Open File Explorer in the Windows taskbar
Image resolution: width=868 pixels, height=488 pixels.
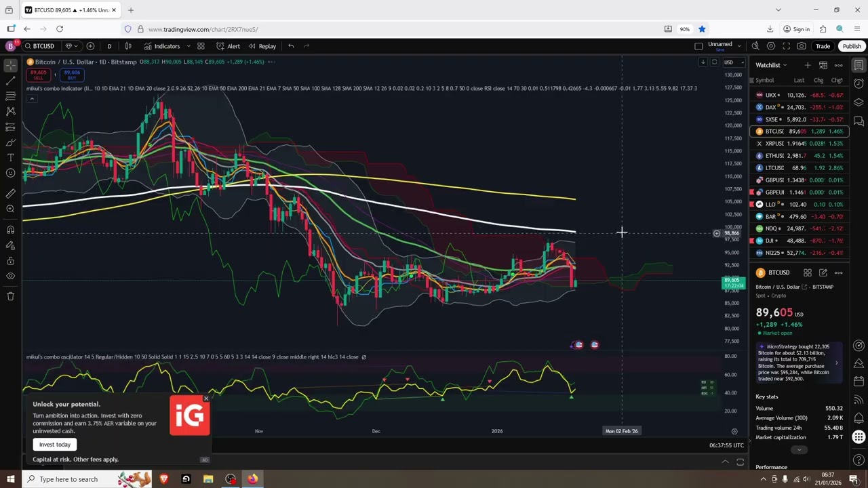pyautogui.click(x=208, y=479)
